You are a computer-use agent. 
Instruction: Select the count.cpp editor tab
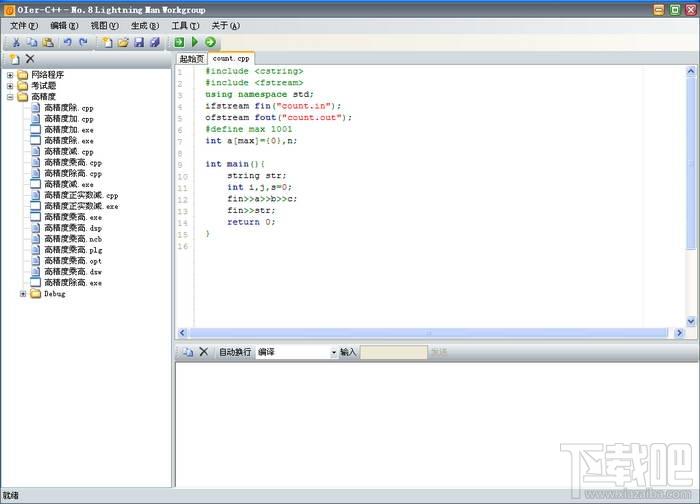pyautogui.click(x=231, y=58)
